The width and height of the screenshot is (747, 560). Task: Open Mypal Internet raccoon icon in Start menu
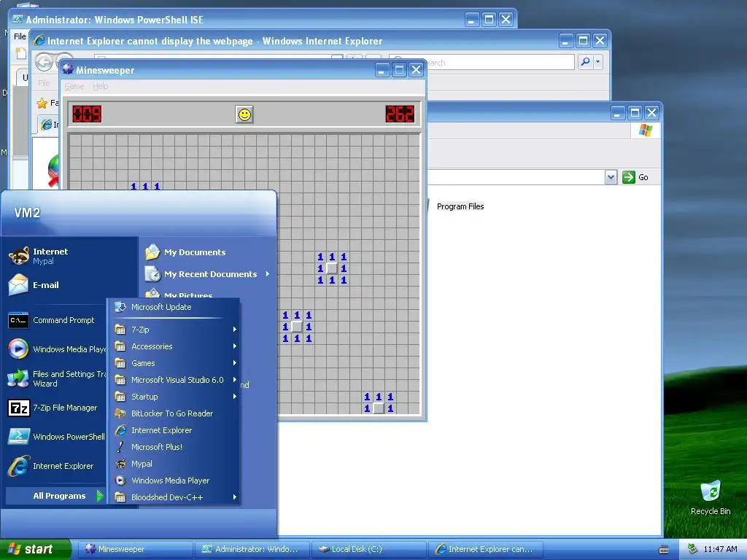pos(19,256)
